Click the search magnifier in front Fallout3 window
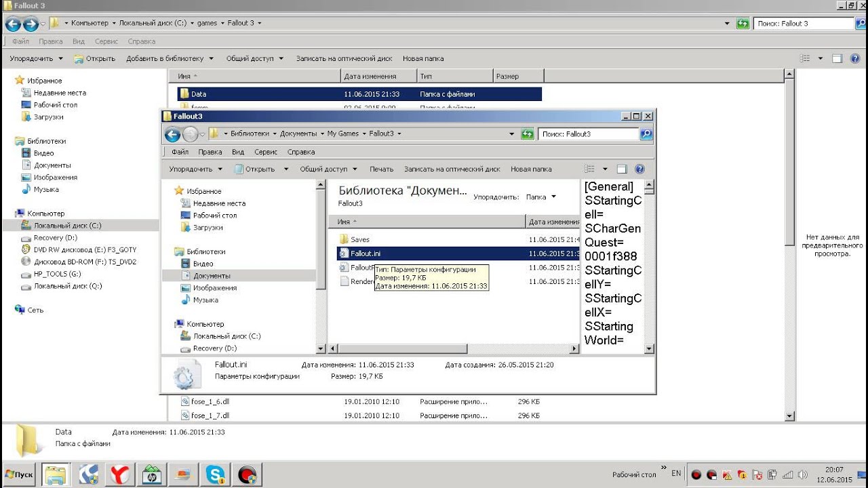 click(646, 134)
